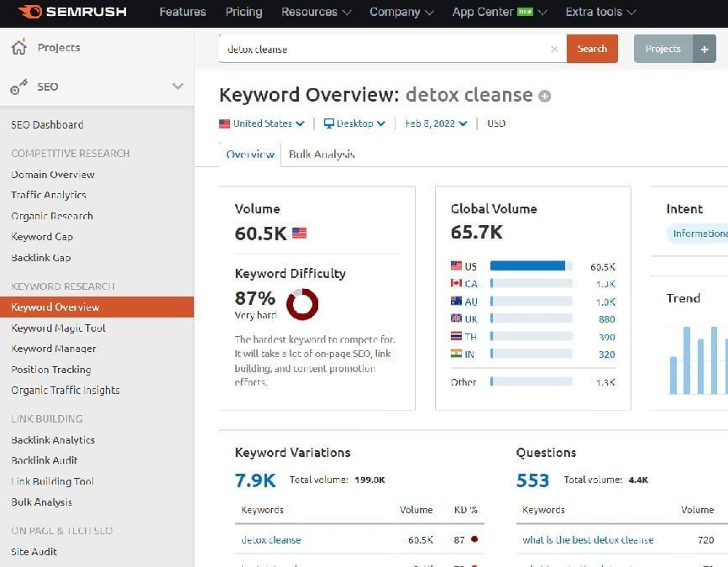
Task: Click the Keyword Difficulty donut gauge
Action: coord(303,305)
